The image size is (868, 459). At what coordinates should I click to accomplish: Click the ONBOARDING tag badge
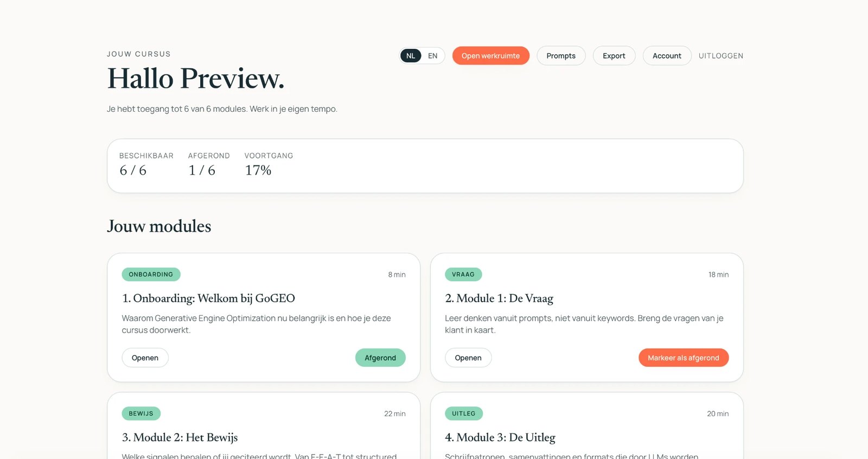(151, 275)
